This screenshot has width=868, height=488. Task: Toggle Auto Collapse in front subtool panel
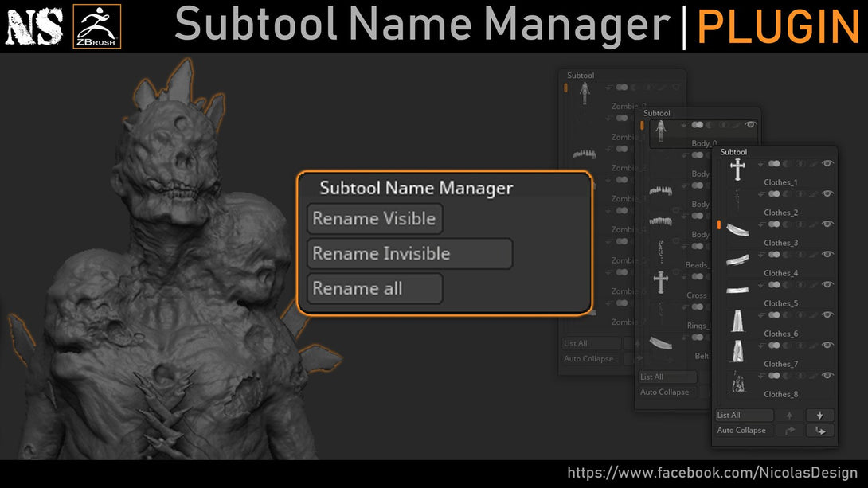(x=745, y=431)
